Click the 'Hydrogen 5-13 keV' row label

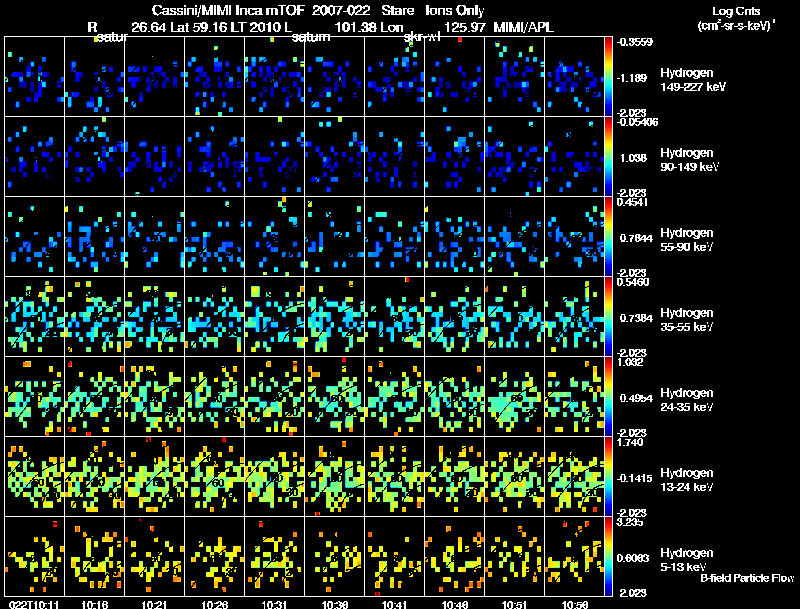click(686, 560)
